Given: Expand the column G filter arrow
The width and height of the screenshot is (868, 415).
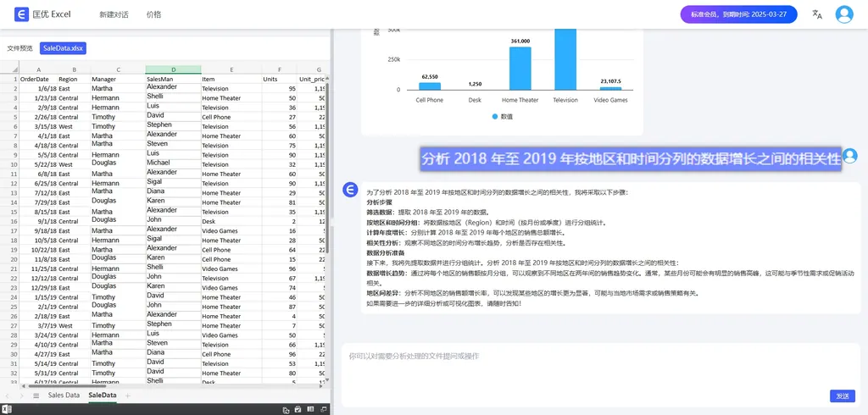Looking at the screenshot, I should (x=326, y=79).
